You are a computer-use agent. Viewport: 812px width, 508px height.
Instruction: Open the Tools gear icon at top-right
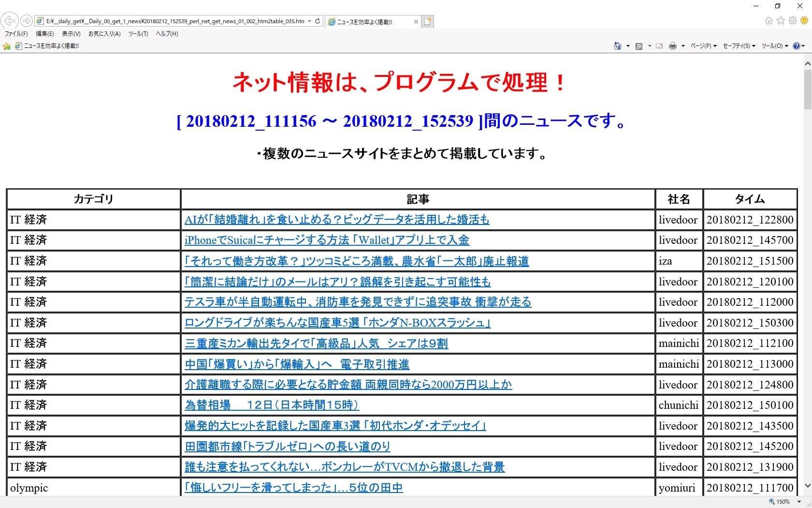[793, 20]
